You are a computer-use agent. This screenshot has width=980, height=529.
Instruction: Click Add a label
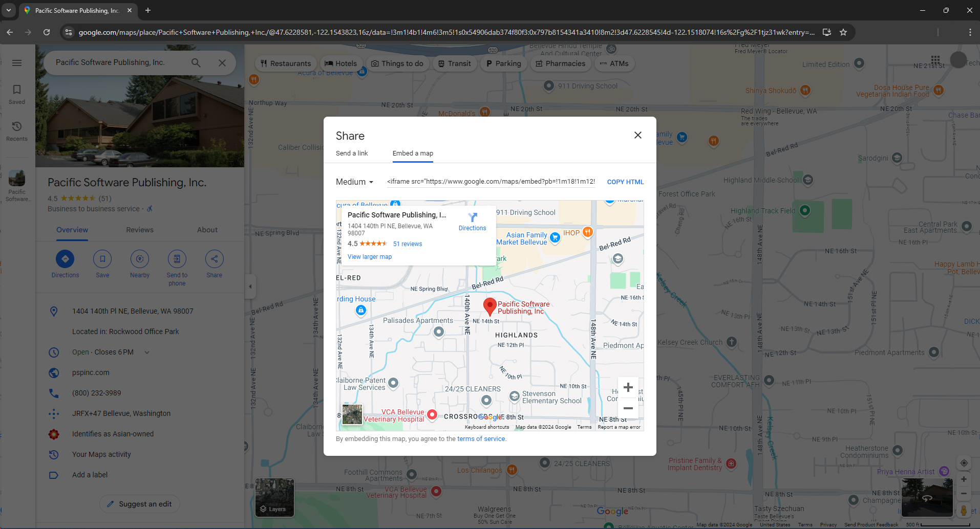[90, 475]
